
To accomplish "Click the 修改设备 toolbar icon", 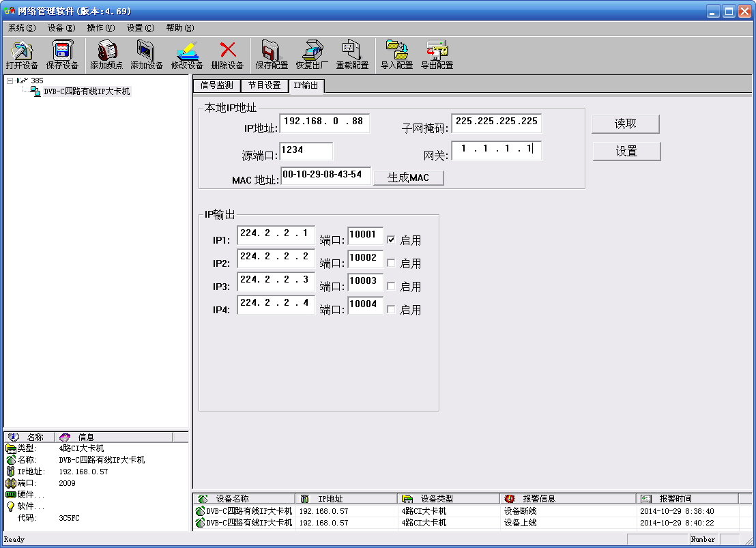I will (187, 51).
